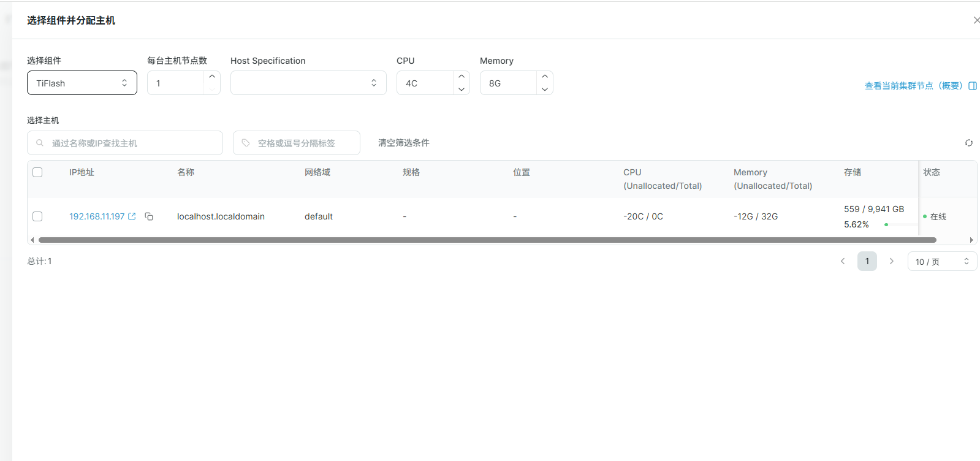This screenshot has width=980, height=461.
Task: Click the copy IP address icon
Action: click(149, 216)
